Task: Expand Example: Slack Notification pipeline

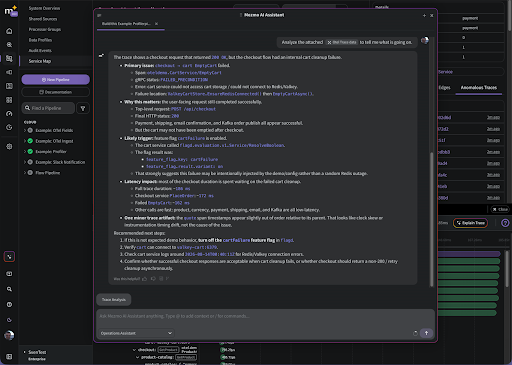Action: [25, 162]
